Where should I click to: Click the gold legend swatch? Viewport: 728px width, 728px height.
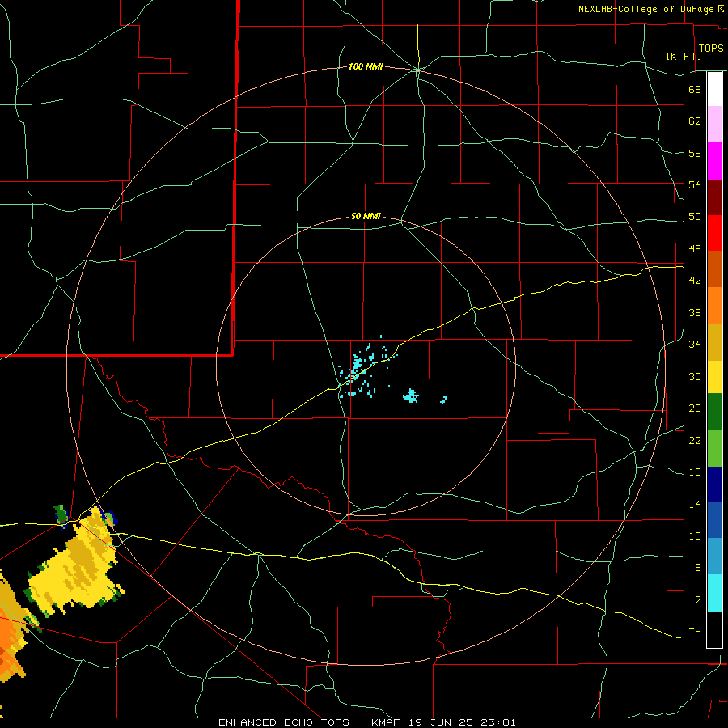(x=714, y=342)
